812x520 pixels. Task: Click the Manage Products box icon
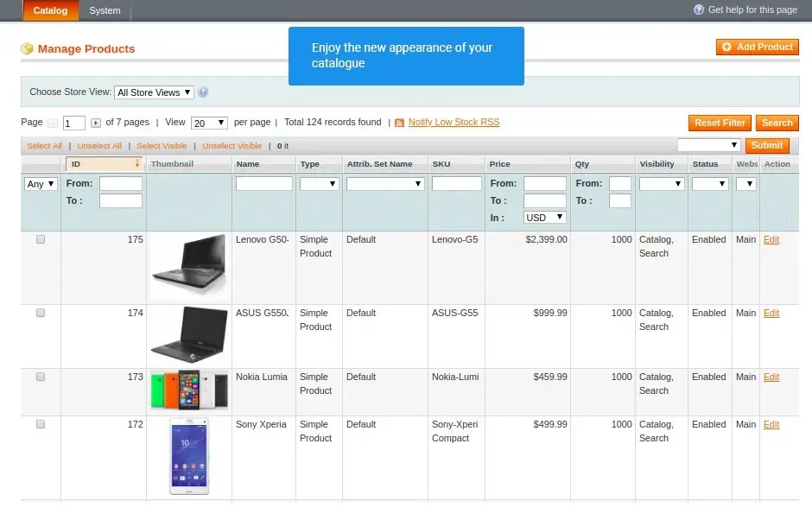(27, 48)
